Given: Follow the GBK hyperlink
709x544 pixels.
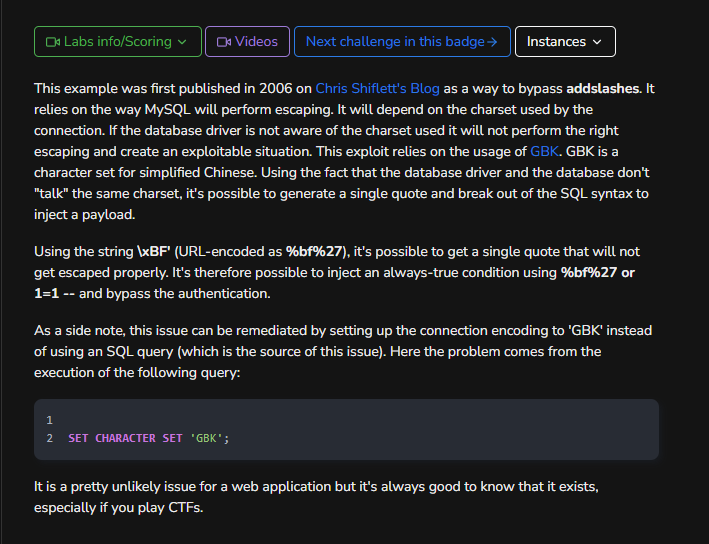Looking at the screenshot, I should pos(546,151).
